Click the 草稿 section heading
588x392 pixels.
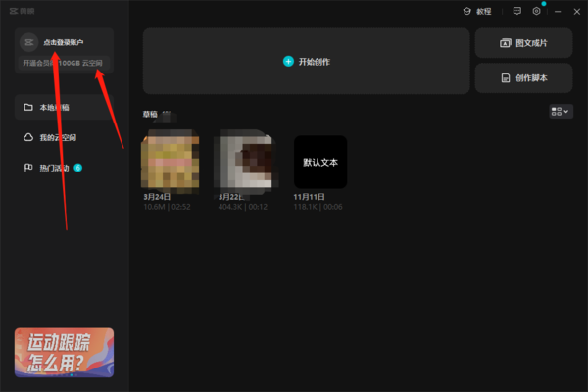coord(150,114)
